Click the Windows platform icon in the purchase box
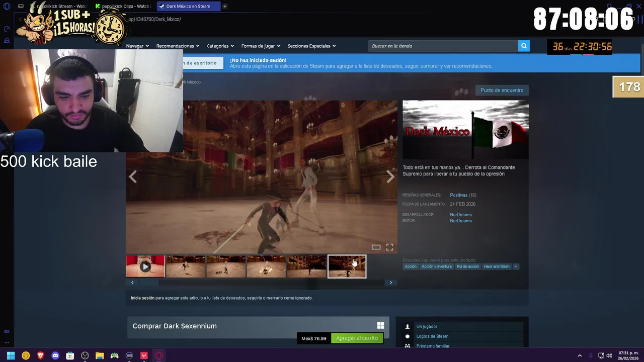The width and height of the screenshot is (644, 362). pos(380,326)
